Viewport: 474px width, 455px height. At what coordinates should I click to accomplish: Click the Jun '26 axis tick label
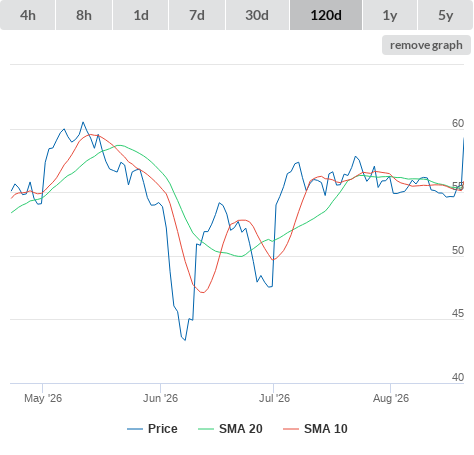coord(160,398)
